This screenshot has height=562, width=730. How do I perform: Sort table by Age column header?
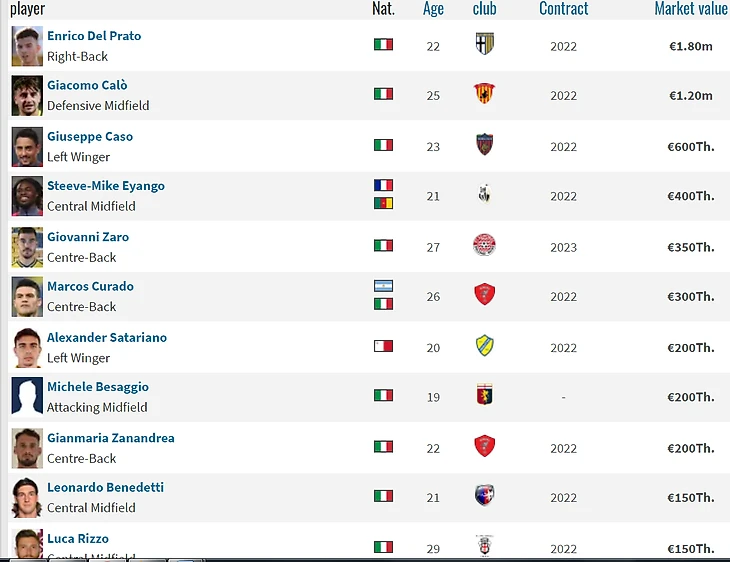coord(433,8)
